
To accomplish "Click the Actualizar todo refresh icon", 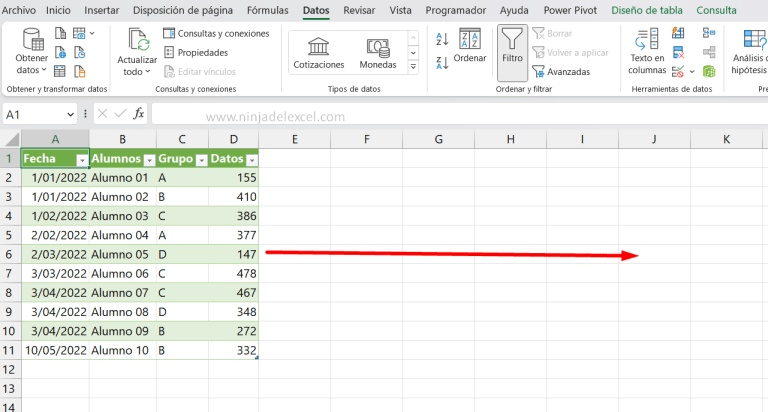I will coord(138,40).
